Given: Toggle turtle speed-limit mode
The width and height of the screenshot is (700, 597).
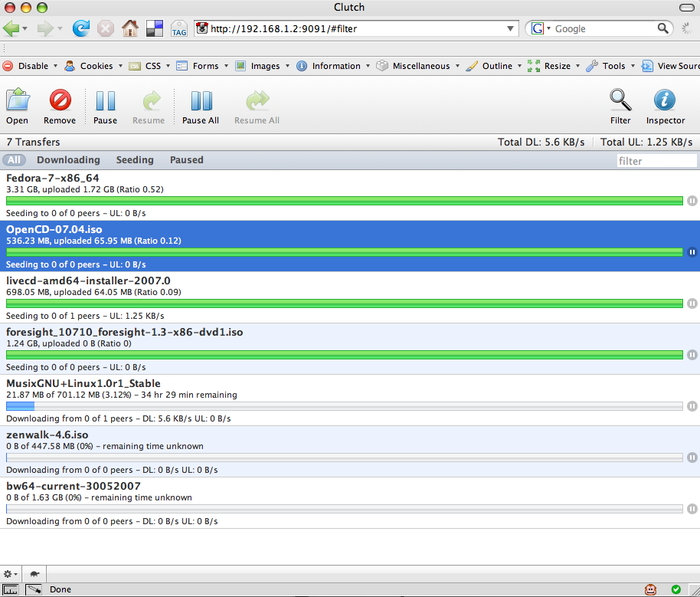Looking at the screenshot, I should pos(34,574).
